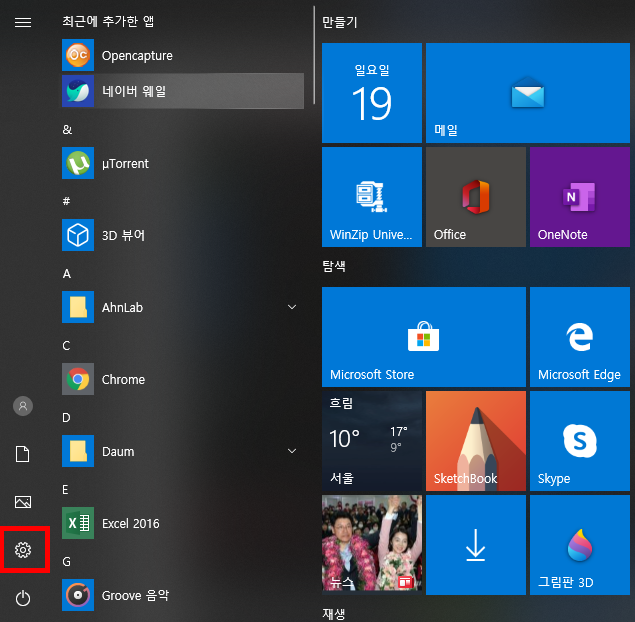
Task: Launch Excel 2016 app icon
Action: pos(78,523)
